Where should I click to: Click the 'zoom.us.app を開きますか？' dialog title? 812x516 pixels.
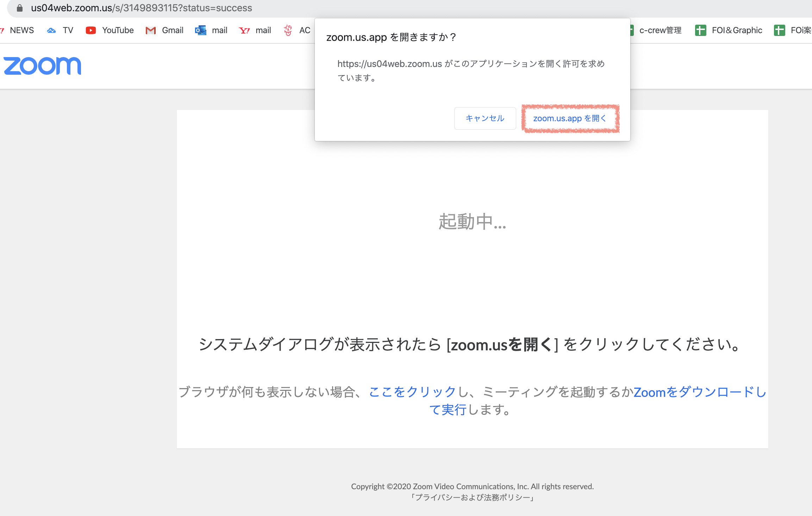tap(391, 37)
